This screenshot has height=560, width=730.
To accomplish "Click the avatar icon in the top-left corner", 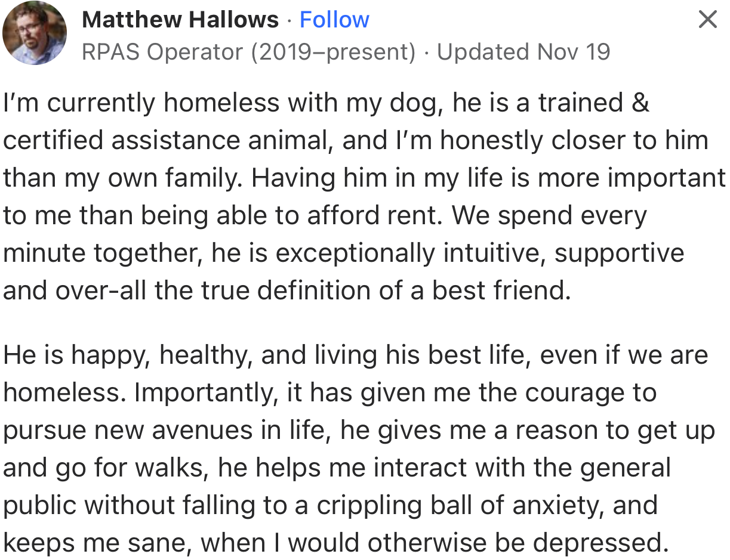I will point(34,32).
